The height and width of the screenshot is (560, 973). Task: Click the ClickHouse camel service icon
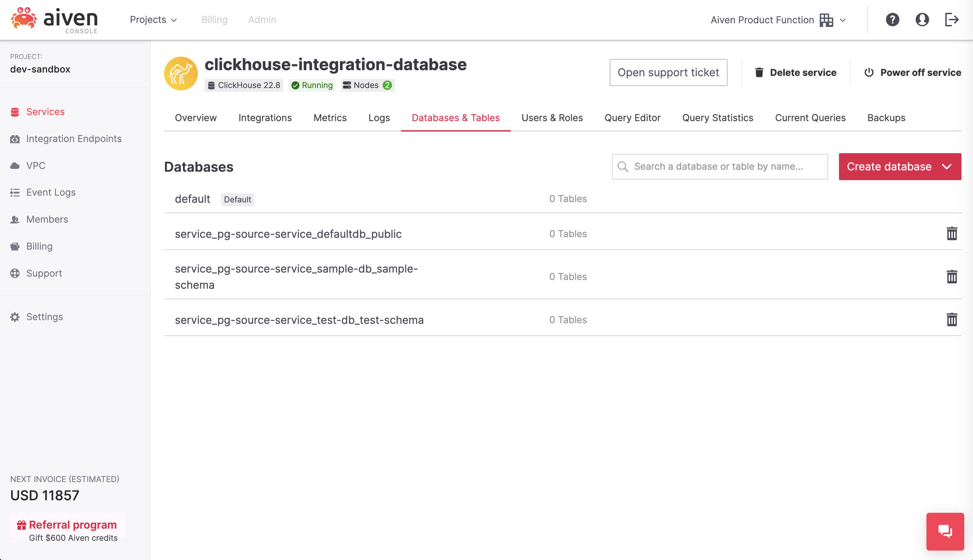click(181, 74)
